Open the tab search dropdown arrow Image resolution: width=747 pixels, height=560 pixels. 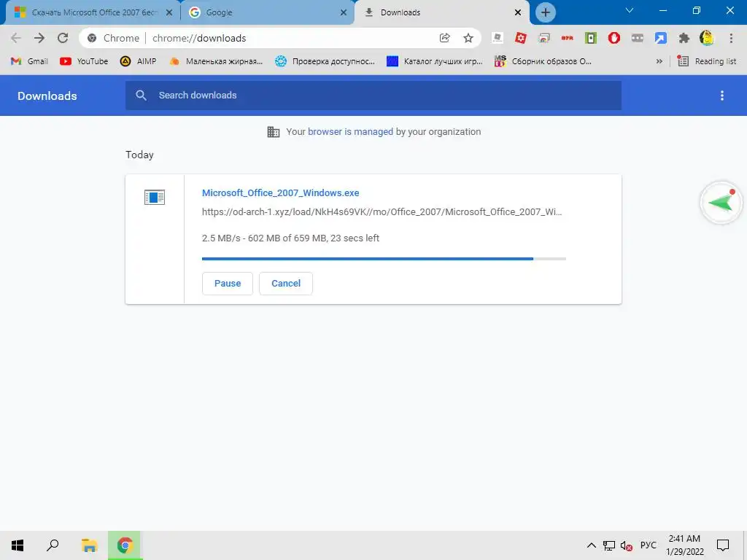[630, 10]
